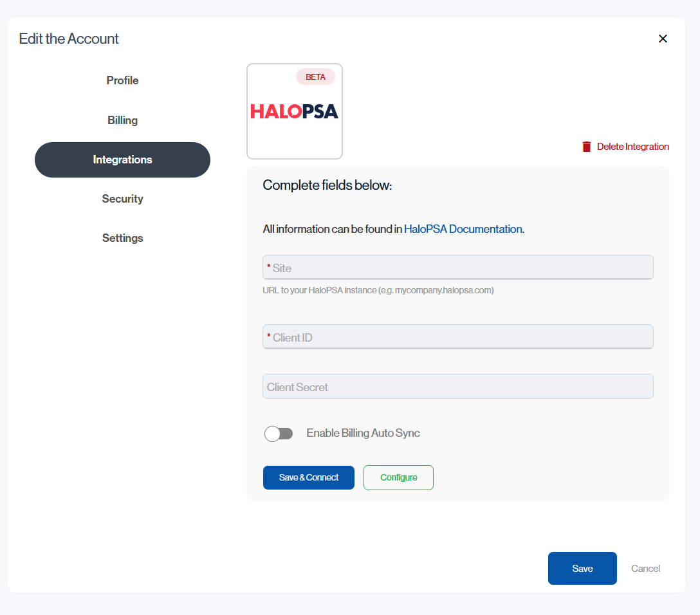This screenshot has height=615, width=700.
Task: Click the BETA badge on HaloPSA card
Action: pyautogui.click(x=315, y=77)
